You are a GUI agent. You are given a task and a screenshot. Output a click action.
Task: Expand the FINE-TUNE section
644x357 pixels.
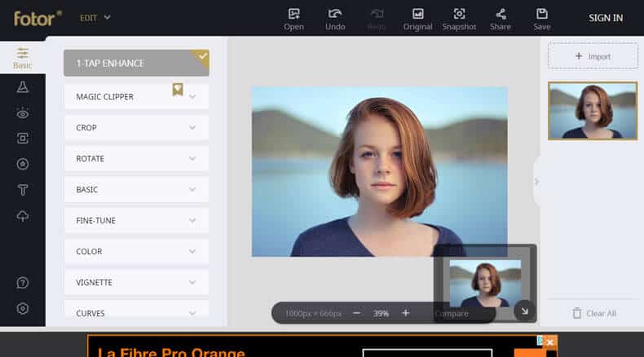pos(136,221)
